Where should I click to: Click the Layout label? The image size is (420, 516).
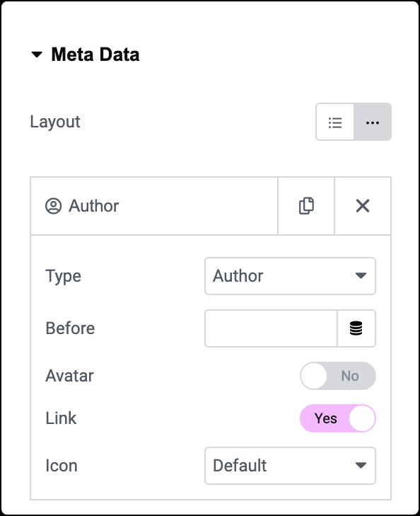55,122
